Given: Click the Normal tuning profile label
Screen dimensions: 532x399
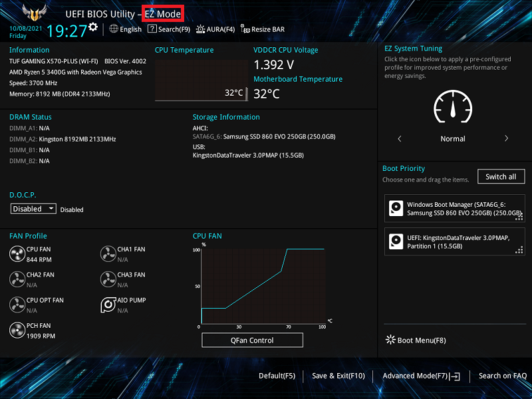Looking at the screenshot, I should tap(453, 139).
